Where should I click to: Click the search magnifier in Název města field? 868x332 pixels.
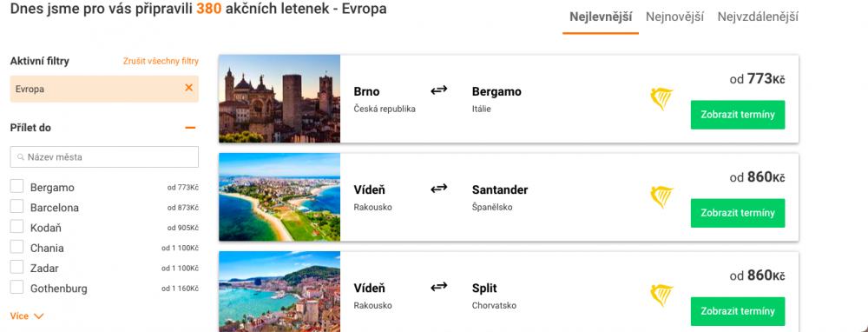coord(21,157)
